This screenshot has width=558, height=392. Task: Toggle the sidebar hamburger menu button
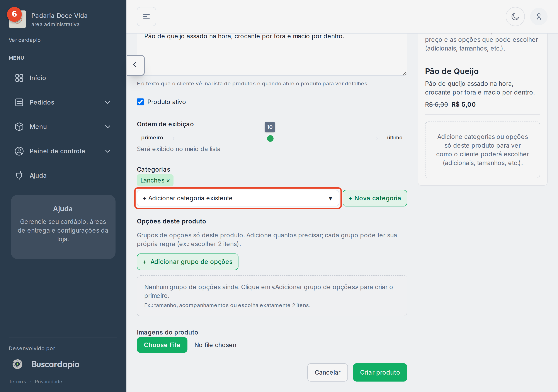[x=146, y=17]
